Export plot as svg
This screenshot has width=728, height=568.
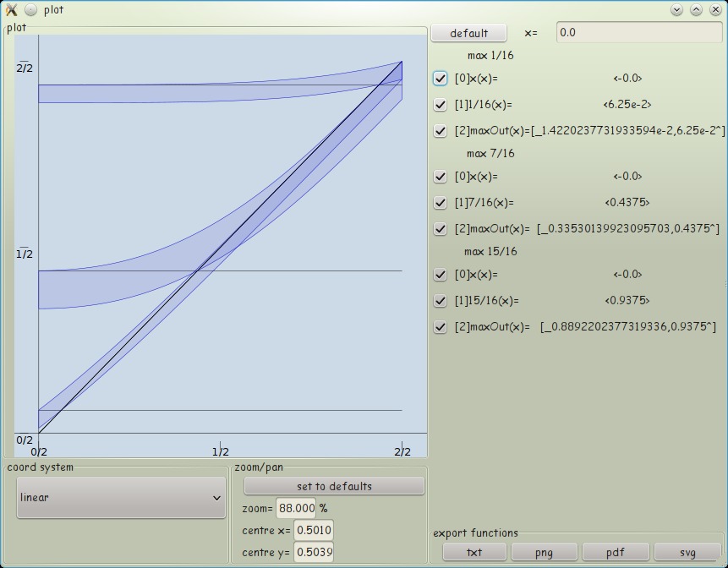[x=687, y=552]
